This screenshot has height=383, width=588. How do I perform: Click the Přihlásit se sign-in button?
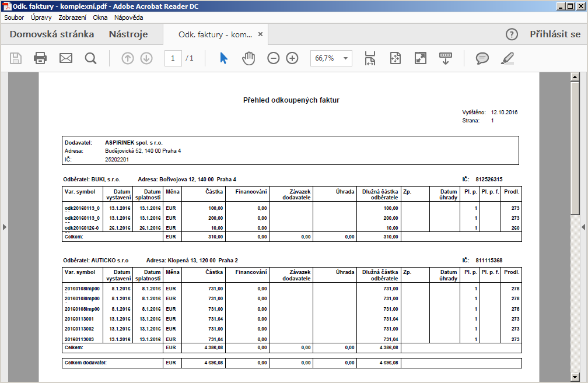coord(555,34)
